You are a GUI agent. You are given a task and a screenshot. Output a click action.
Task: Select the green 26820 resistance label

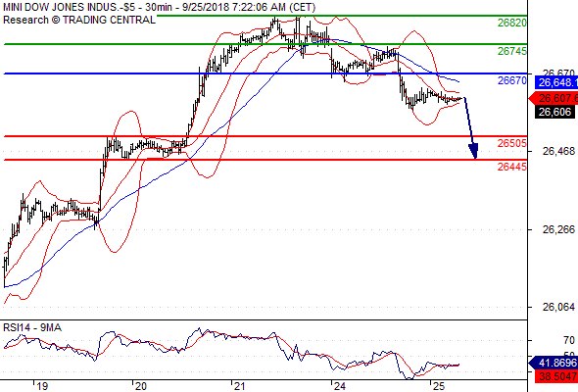click(512, 23)
